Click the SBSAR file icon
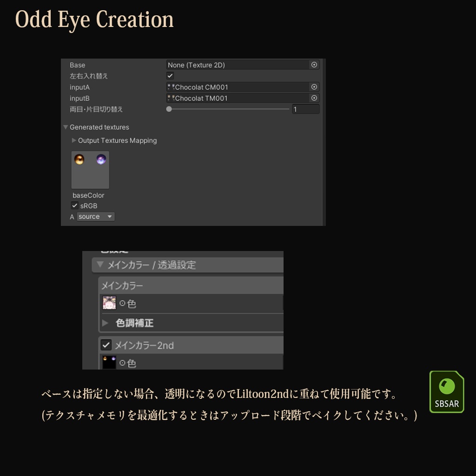 (x=447, y=392)
